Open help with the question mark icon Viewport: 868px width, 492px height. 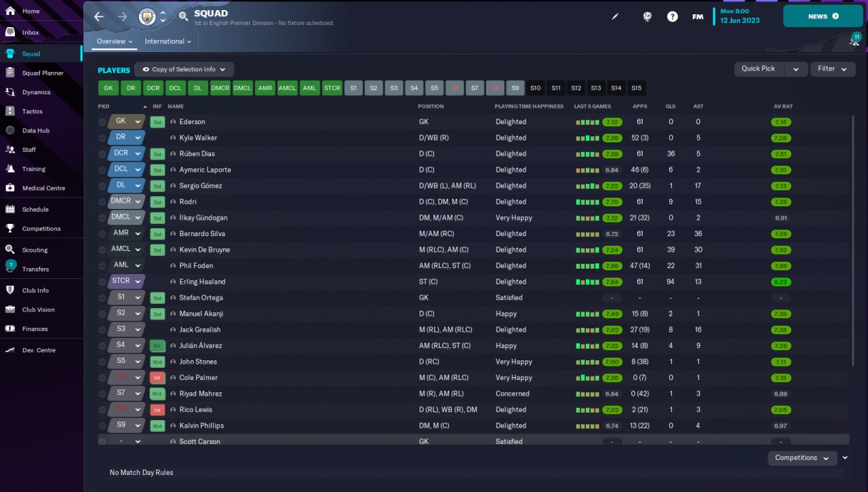[672, 16]
